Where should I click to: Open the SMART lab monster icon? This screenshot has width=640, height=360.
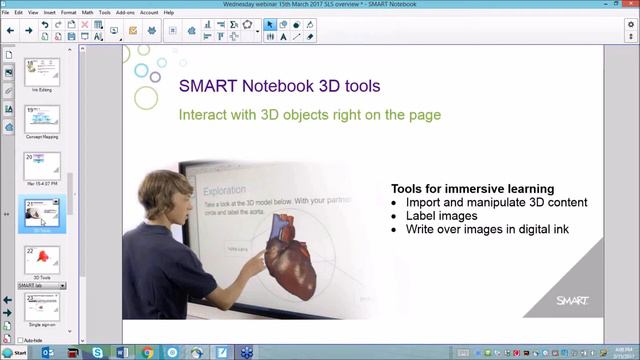pyautogui.click(x=151, y=31)
